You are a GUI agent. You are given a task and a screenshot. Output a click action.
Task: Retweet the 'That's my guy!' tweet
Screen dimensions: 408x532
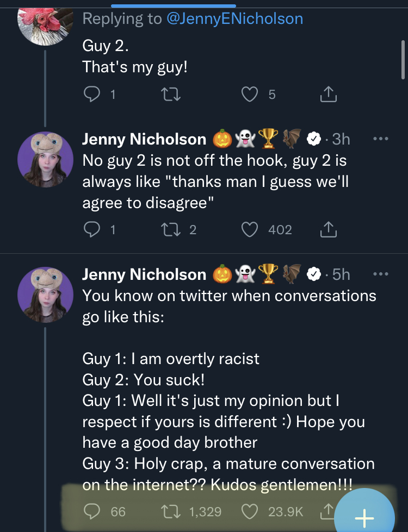pyautogui.click(x=171, y=95)
